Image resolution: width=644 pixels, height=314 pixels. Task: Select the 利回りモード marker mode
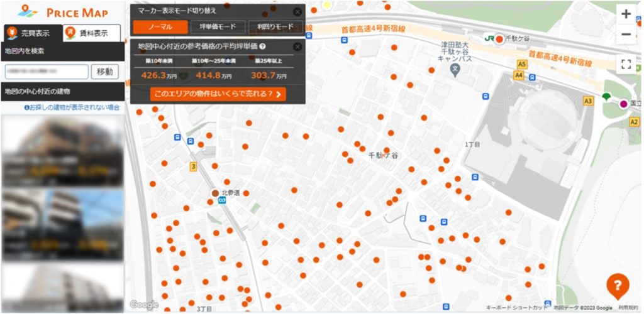(275, 27)
